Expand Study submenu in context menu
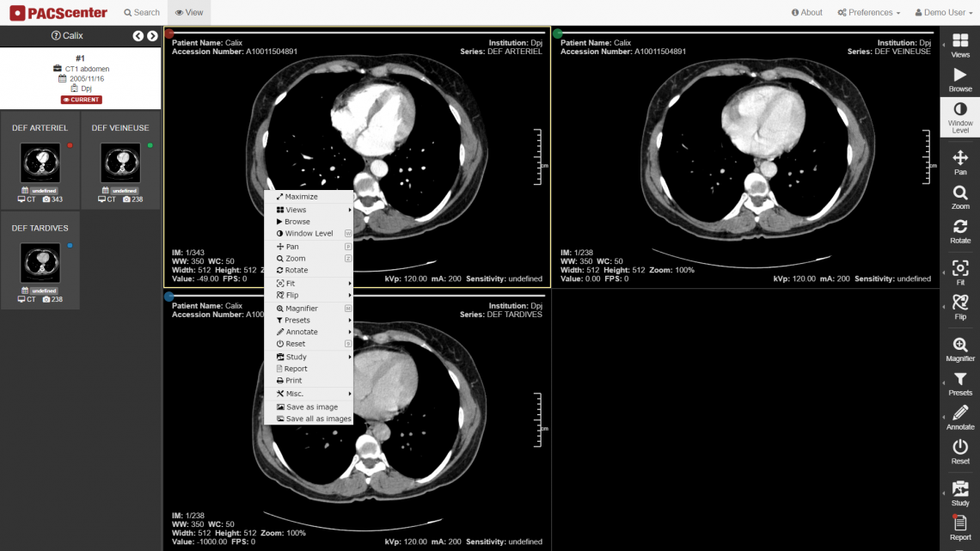Image resolution: width=980 pixels, height=551 pixels. coord(309,358)
